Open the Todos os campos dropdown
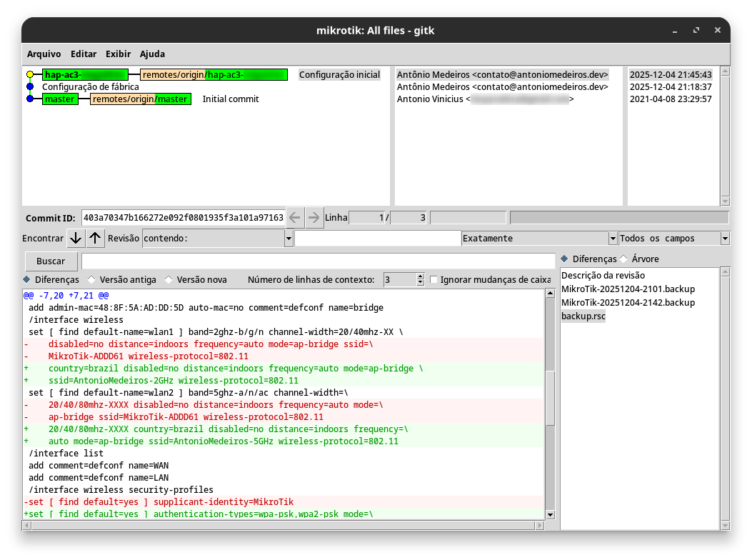Screen dimensions: 752x560 point(725,239)
